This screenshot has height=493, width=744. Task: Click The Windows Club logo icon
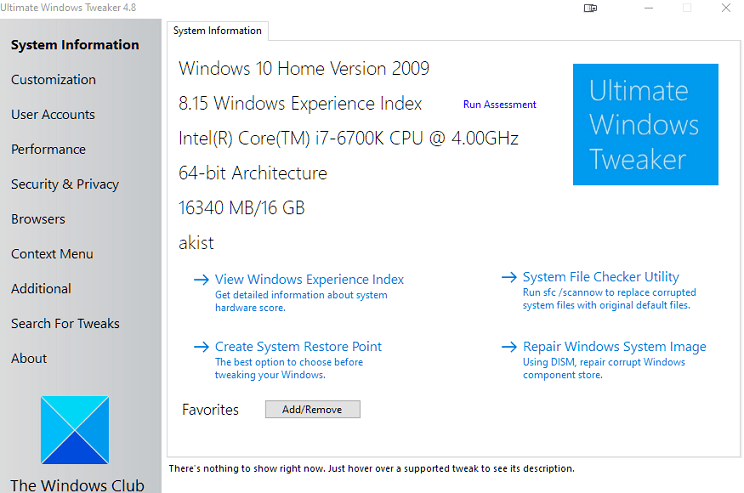point(75,432)
